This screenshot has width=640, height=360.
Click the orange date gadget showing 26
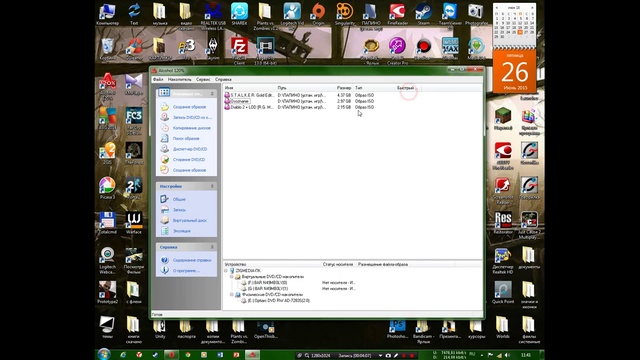tap(514, 71)
